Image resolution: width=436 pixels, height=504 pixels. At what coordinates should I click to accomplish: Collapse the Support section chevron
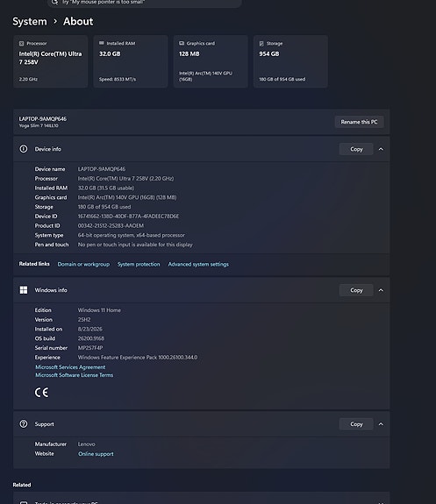381,424
